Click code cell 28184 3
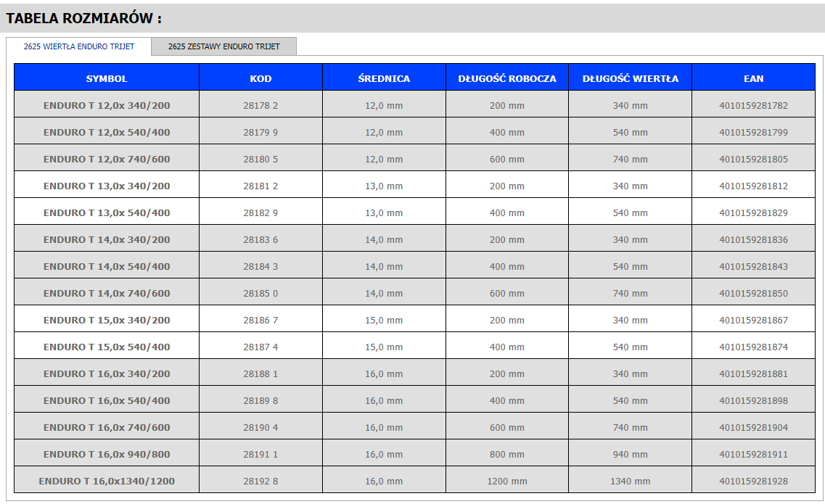 coord(260,266)
